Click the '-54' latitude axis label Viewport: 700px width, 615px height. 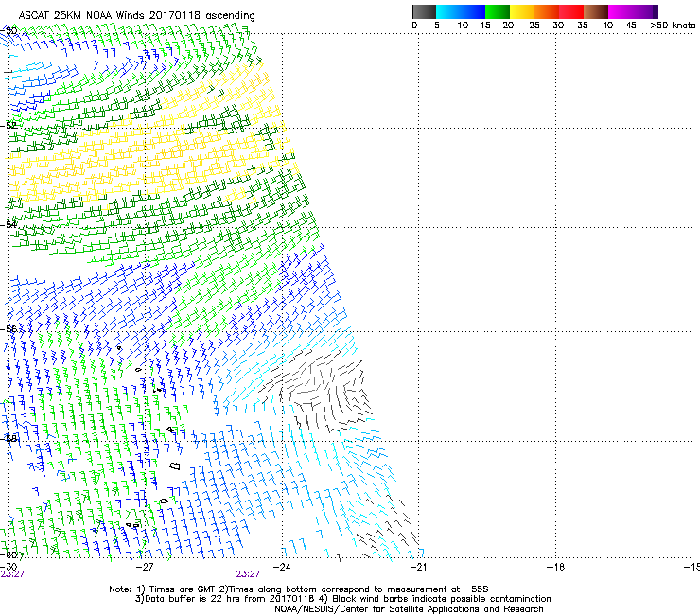(9, 224)
